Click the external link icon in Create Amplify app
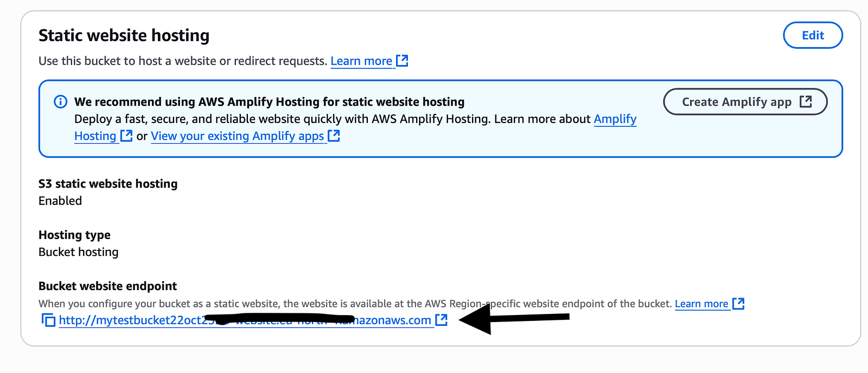Image resolution: width=868 pixels, height=373 pixels. pyautogui.click(x=806, y=101)
